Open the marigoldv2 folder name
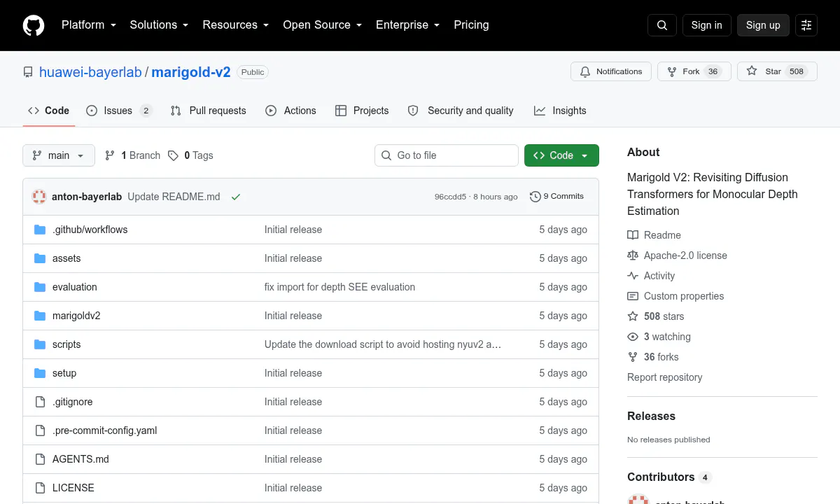 click(76, 316)
